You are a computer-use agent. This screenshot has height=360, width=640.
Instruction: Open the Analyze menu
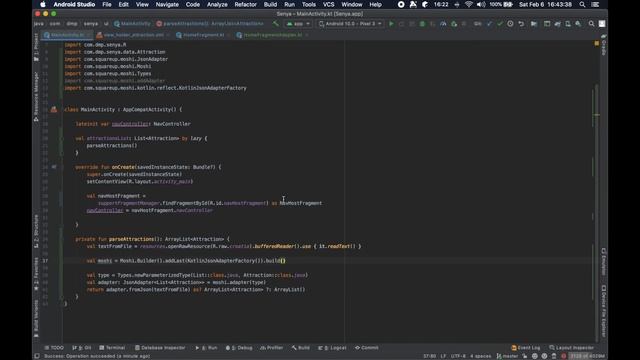coord(217,4)
